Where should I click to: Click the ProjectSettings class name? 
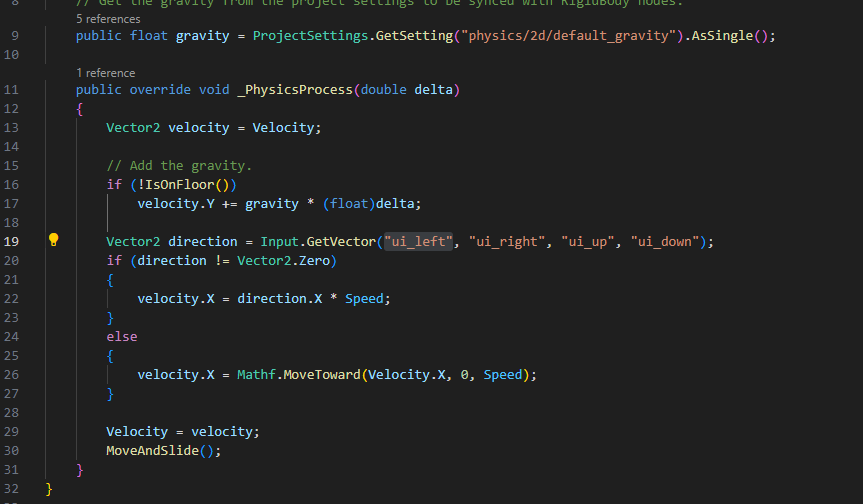click(x=310, y=36)
